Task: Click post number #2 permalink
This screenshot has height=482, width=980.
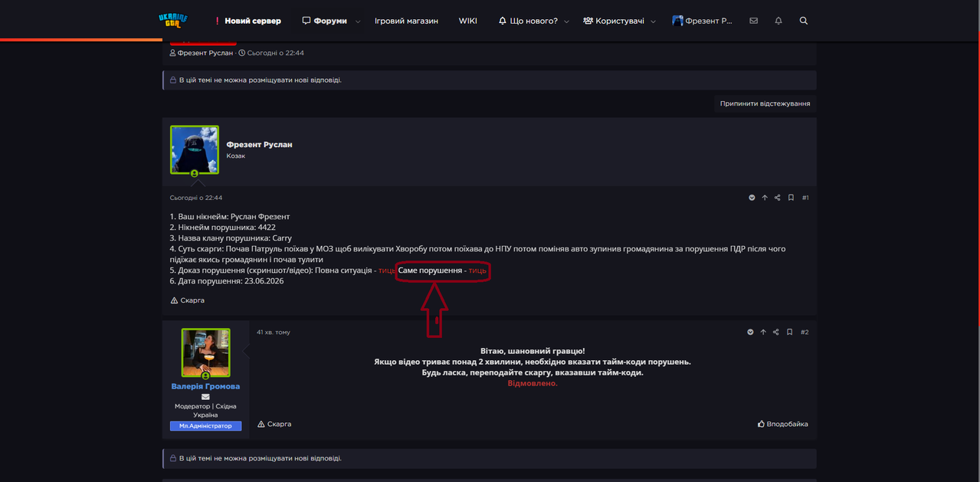Action: pos(805,332)
